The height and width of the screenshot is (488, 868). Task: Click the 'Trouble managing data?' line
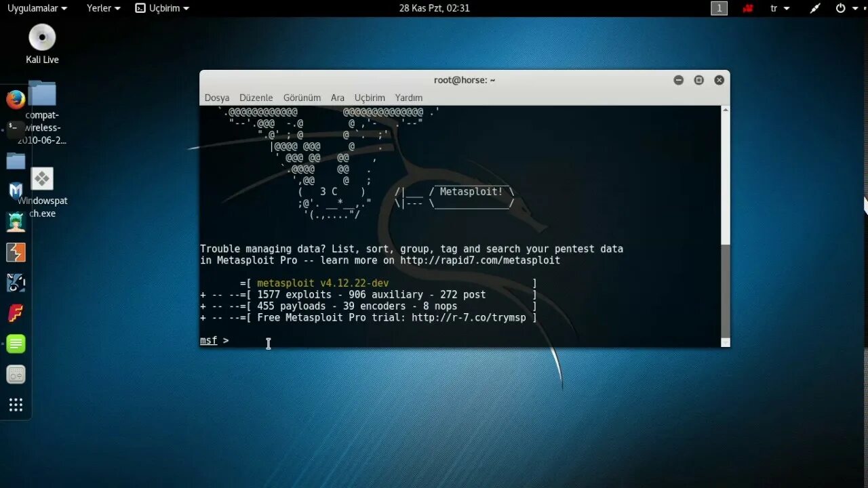(x=412, y=249)
